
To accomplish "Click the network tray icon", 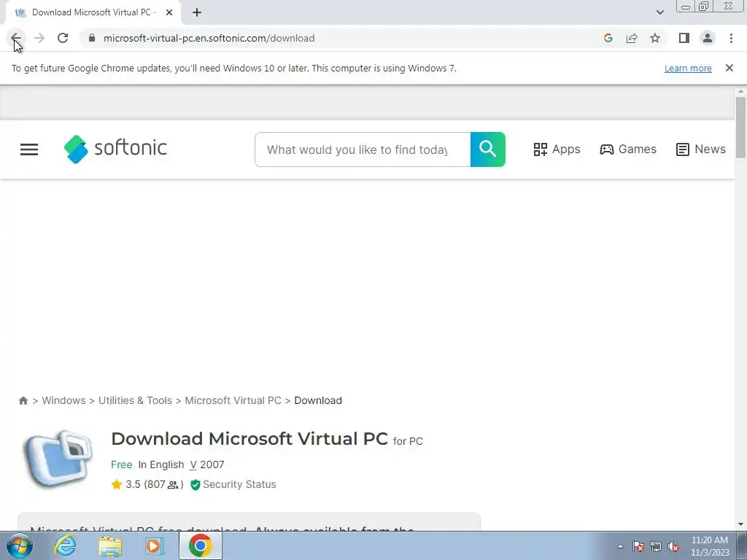I will [656, 546].
